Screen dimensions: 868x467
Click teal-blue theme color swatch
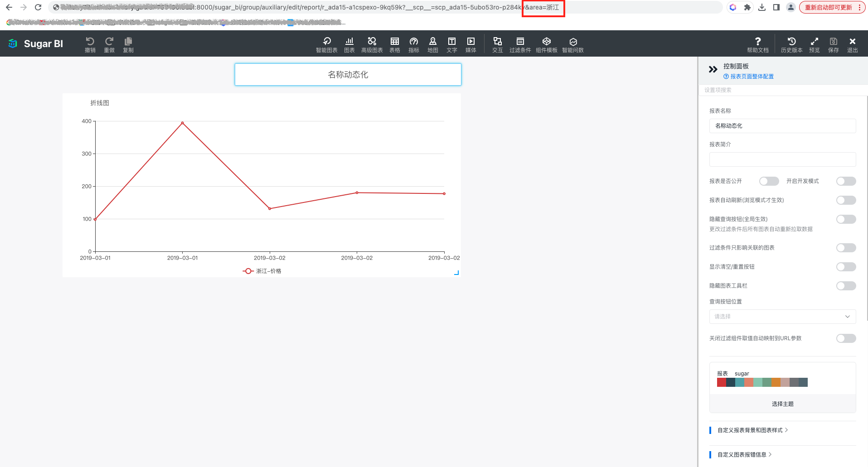coord(740,382)
